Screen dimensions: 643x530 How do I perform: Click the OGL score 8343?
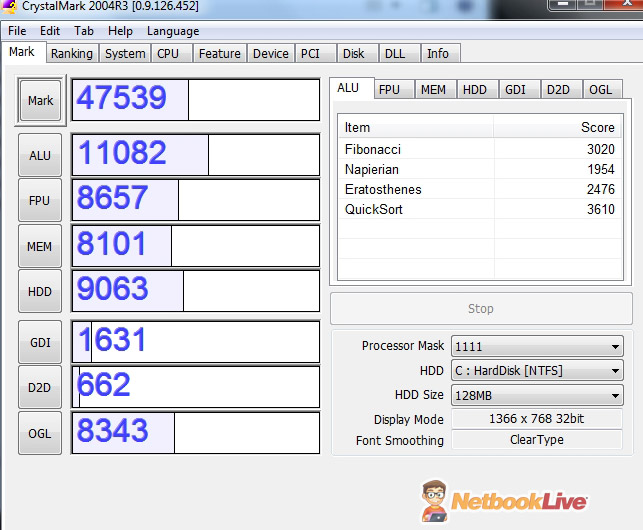[x=112, y=430]
